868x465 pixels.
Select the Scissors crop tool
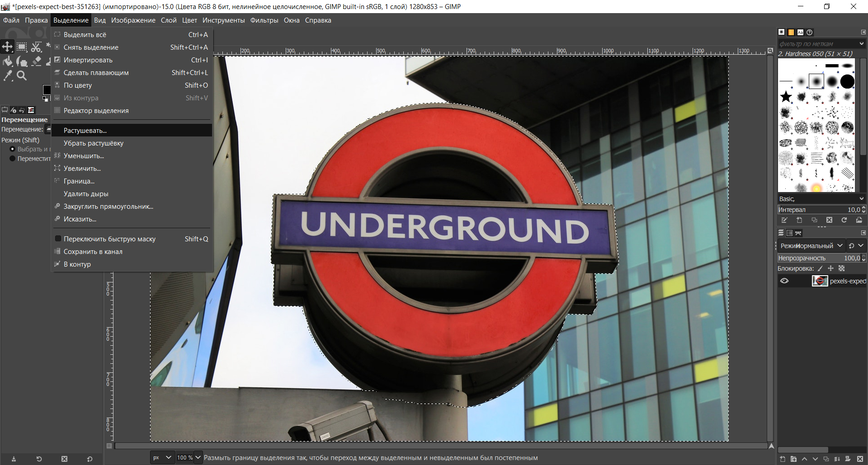coord(36,47)
